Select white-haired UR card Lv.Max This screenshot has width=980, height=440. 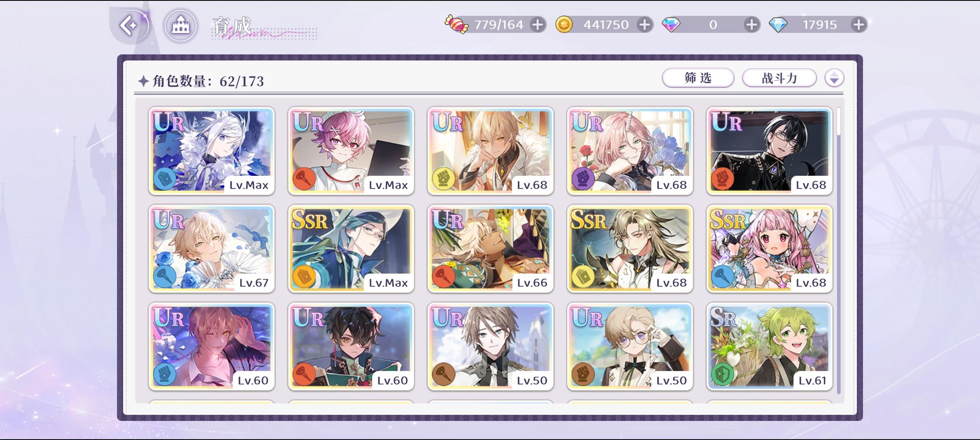click(x=212, y=151)
